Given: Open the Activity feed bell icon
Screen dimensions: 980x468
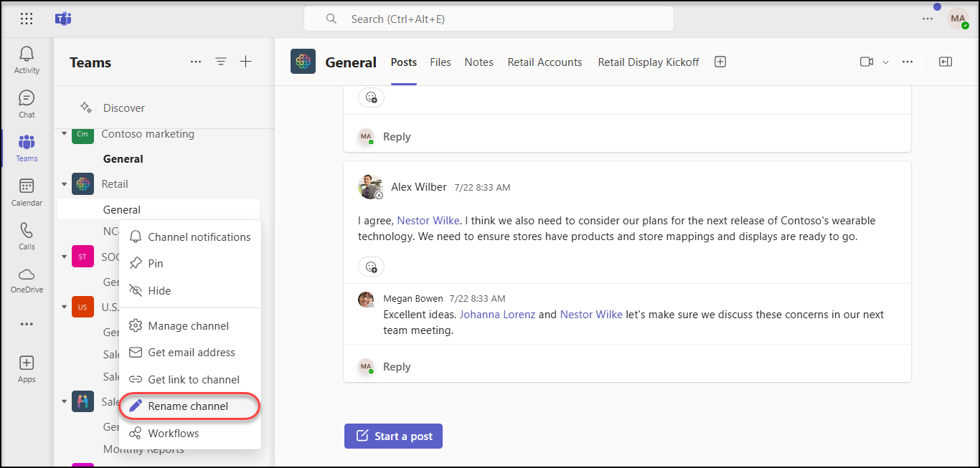Looking at the screenshot, I should click(x=27, y=55).
